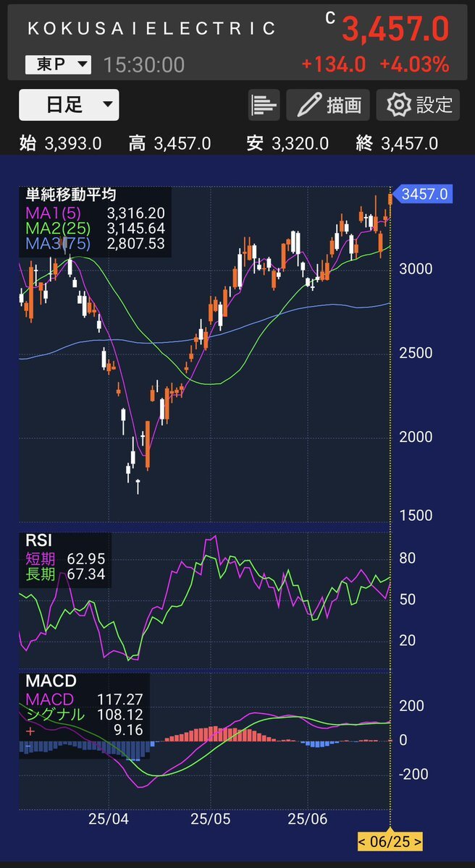The image size is (475, 868).
Task: Tap the 15:30:00 timestamp
Action: pyautogui.click(x=143, y=64)
